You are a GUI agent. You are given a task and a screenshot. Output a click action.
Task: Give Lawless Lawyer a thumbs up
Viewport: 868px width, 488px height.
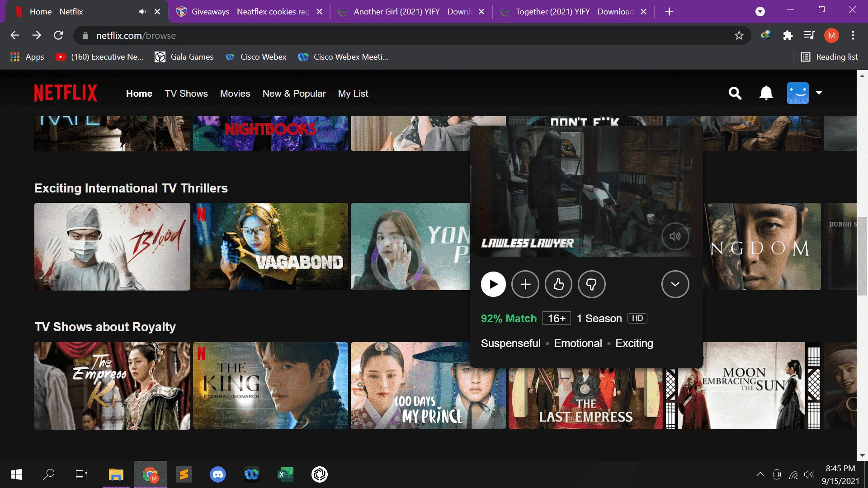tap(559, 284)
